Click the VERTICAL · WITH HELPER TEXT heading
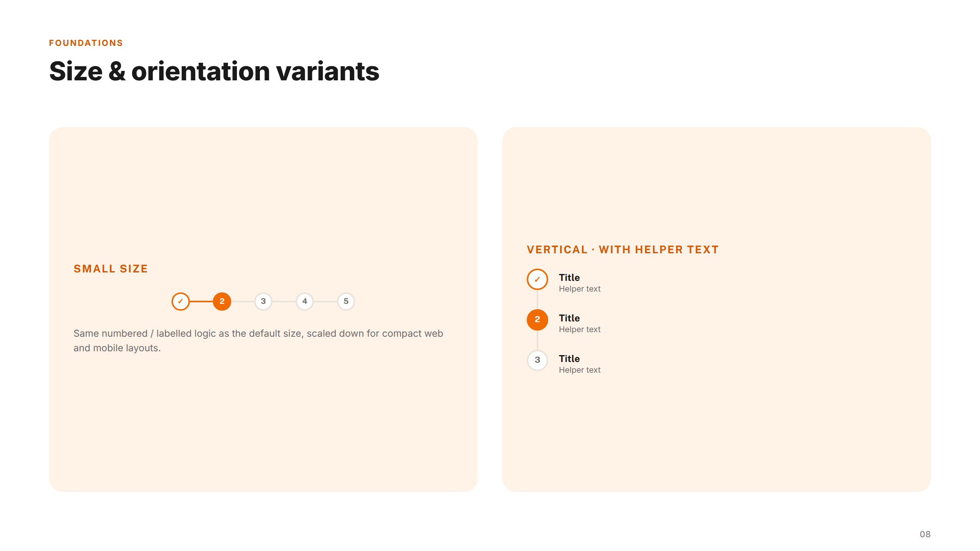The image size is (980, 551). (623, 249)
